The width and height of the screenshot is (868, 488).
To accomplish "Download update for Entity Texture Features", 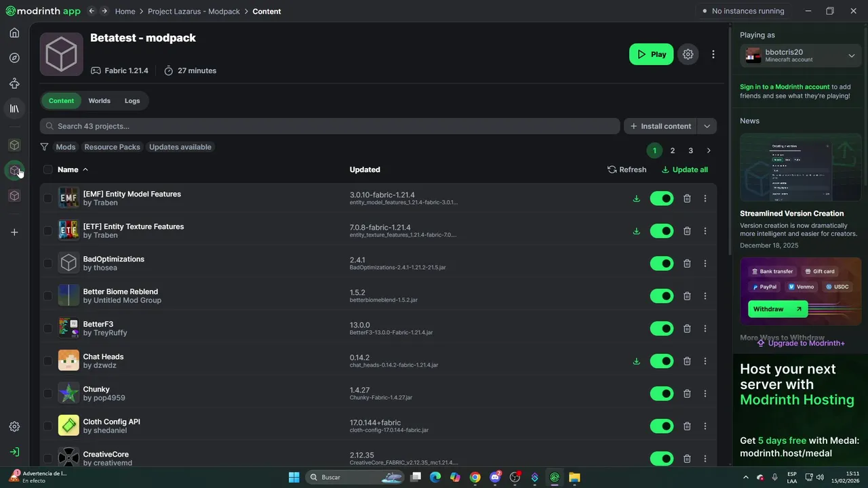I will [x=636, y=231].
